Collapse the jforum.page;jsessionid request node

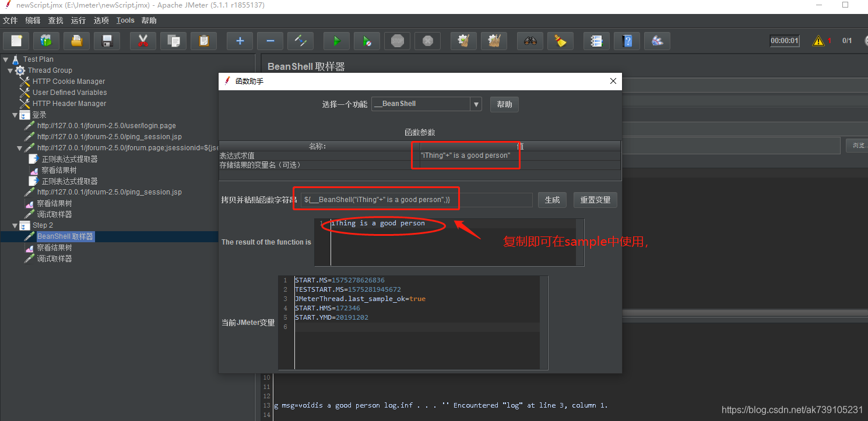[20, 148]
